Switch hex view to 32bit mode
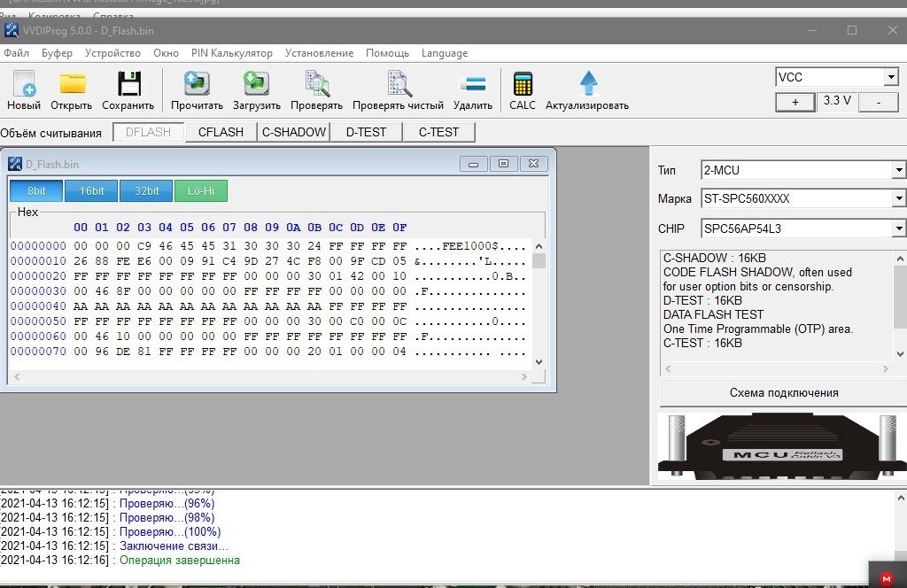This screenshot has height=588, width=907. (x=146, y=190)
